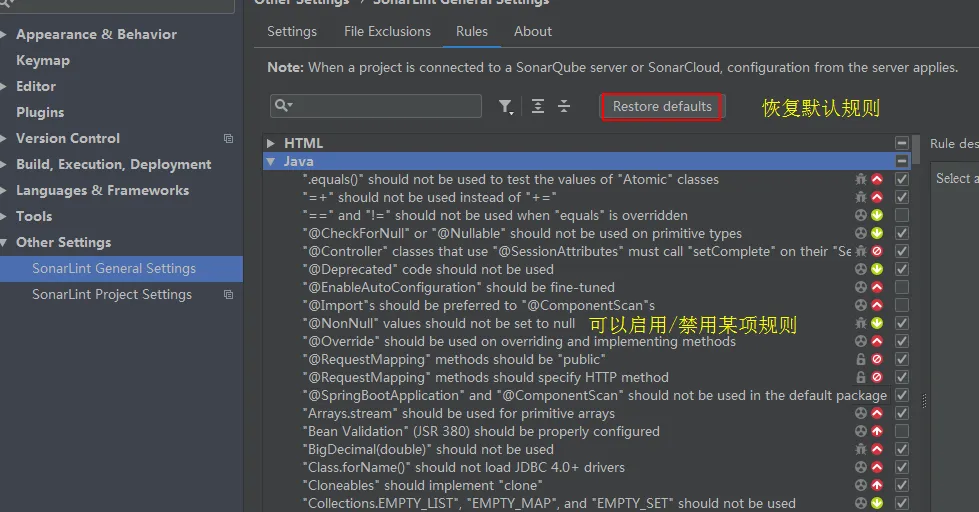Click the green severity icon on @Deprecated rule

877,270
